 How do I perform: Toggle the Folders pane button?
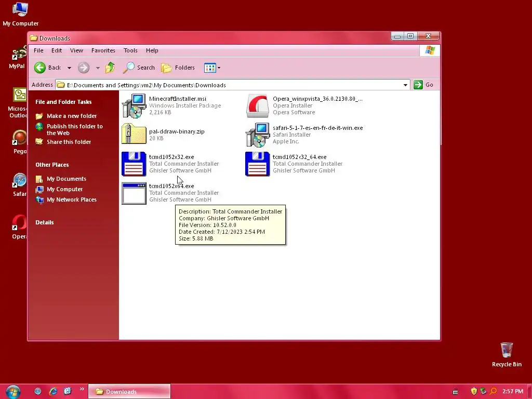[178, 68]
